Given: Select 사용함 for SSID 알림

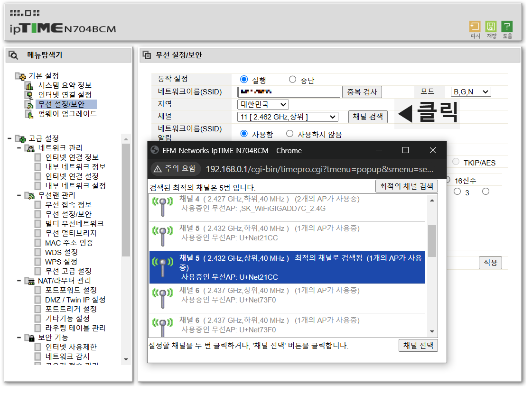Looking at the screenshot, I should point(243,134).
